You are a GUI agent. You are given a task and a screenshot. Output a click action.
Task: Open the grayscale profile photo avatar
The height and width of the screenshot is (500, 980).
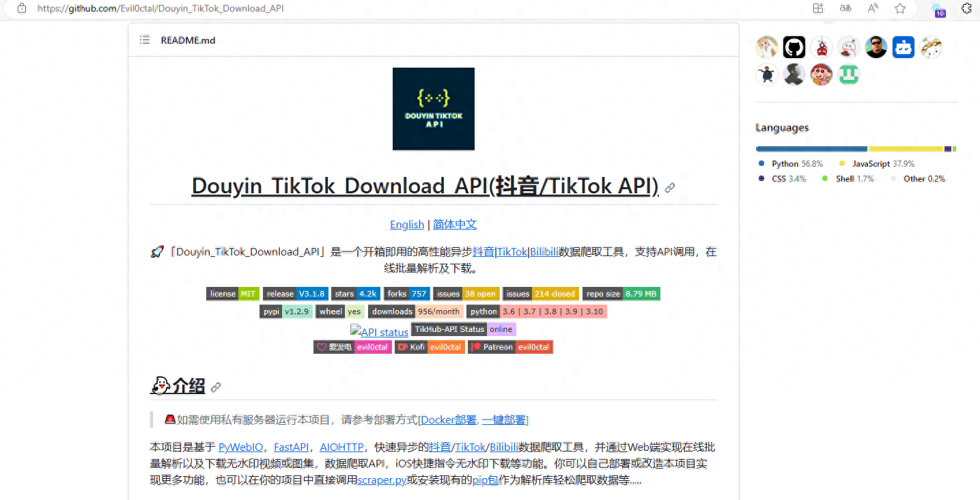click(794, 74)
